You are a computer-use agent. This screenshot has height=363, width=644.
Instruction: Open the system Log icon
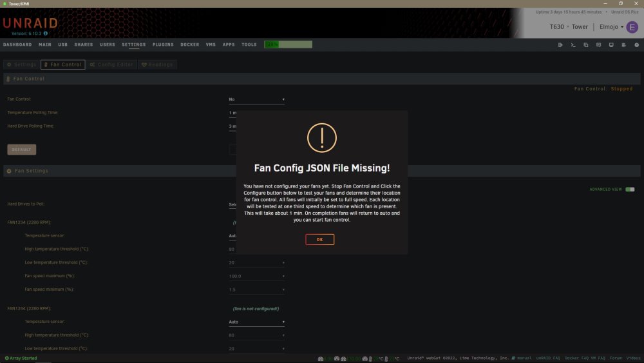click(x=624, y=44)
